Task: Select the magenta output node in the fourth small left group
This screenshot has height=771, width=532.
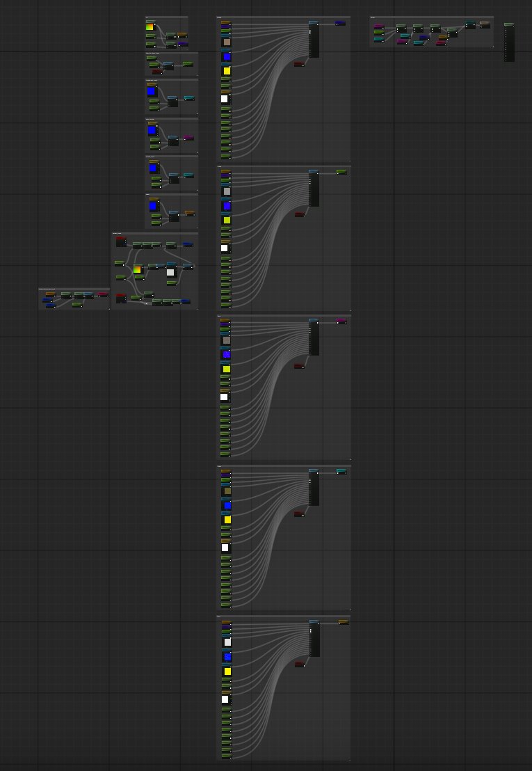Action: [x=188, y=138]
